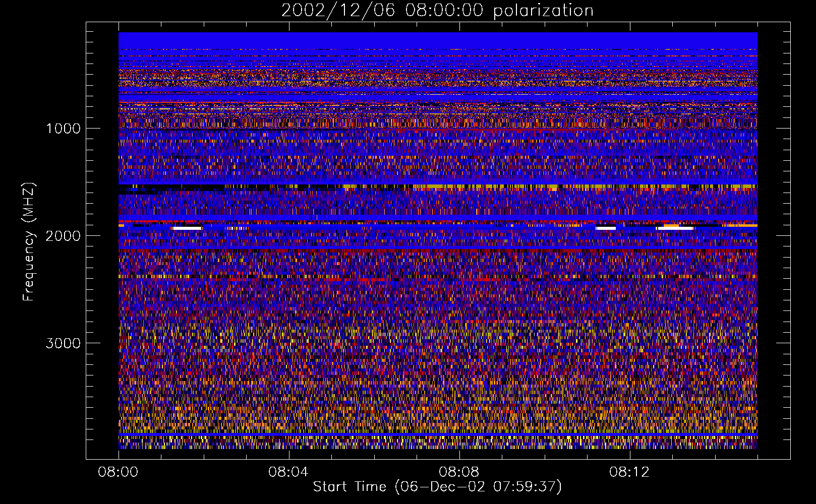Select the "Frequency (MHZ)" axis label

29,241
